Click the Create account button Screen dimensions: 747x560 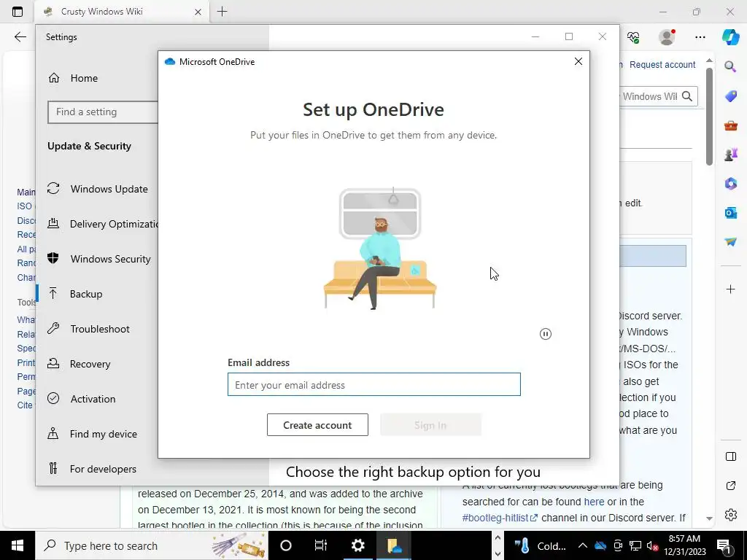click(317, 425)
